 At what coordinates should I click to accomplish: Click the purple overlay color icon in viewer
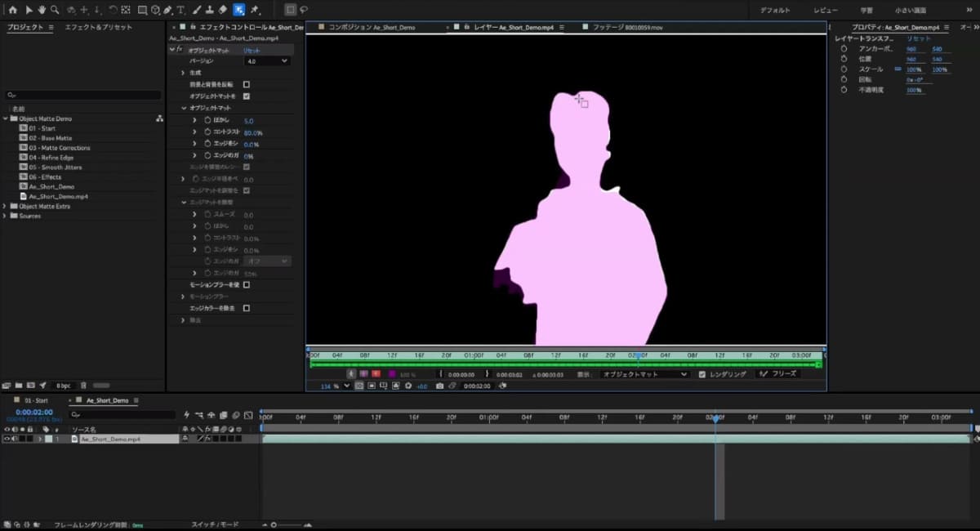[x=392, y=373]
